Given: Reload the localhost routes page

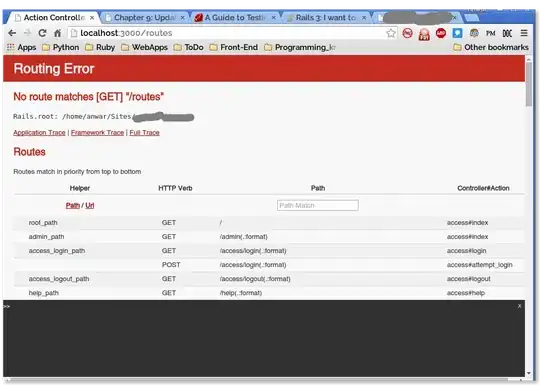Looking at the screenshot, I should (x=42, y=33).
